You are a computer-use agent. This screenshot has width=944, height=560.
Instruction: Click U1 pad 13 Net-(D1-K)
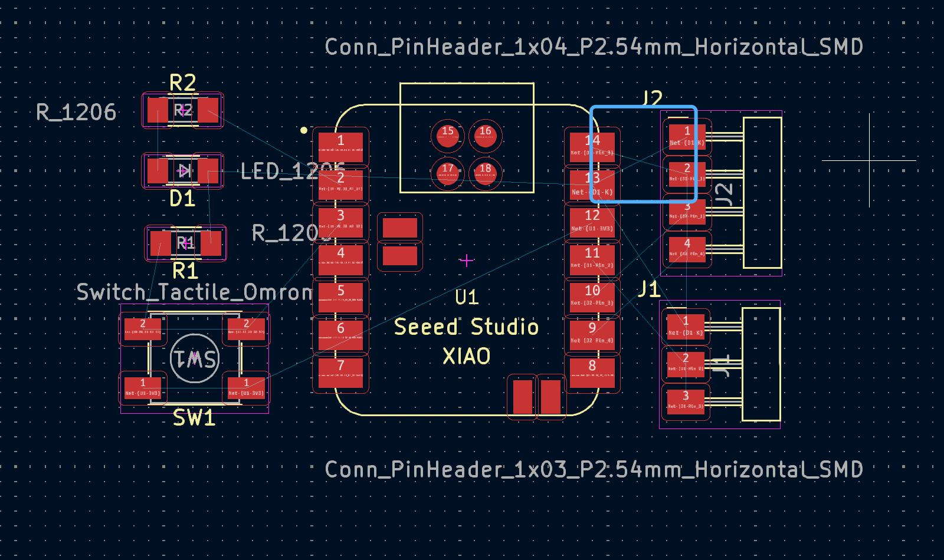tap(592, 185)
